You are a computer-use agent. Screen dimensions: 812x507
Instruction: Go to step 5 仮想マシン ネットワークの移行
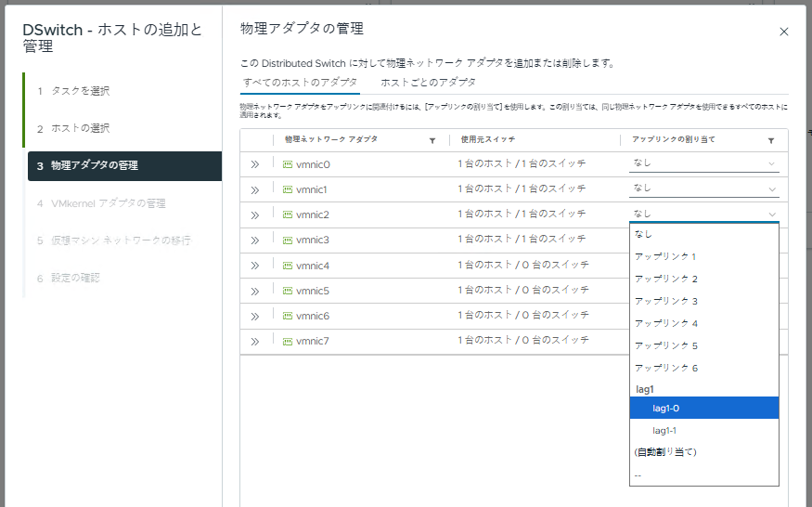(x=114, y=240)
